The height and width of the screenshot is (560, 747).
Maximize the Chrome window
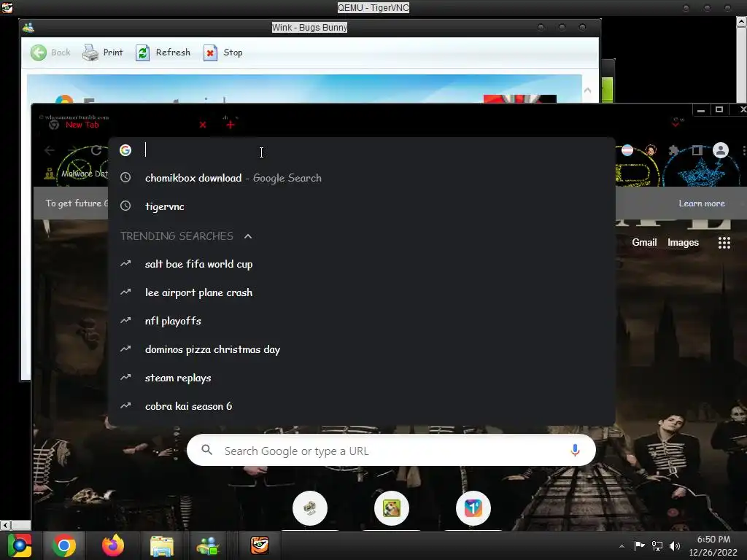719,109
